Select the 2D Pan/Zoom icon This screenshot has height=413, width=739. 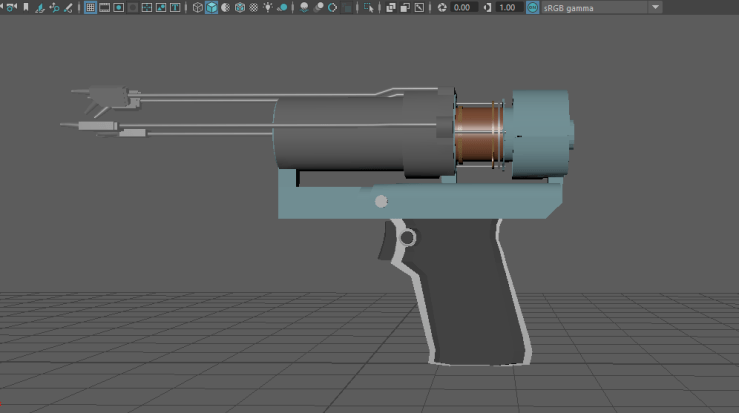point(54,8)
